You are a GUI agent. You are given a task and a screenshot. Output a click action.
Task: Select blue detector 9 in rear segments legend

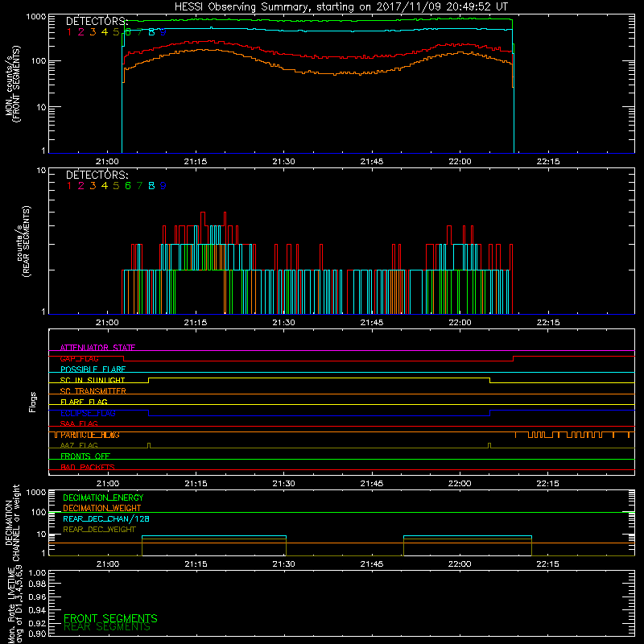[163, 186]
